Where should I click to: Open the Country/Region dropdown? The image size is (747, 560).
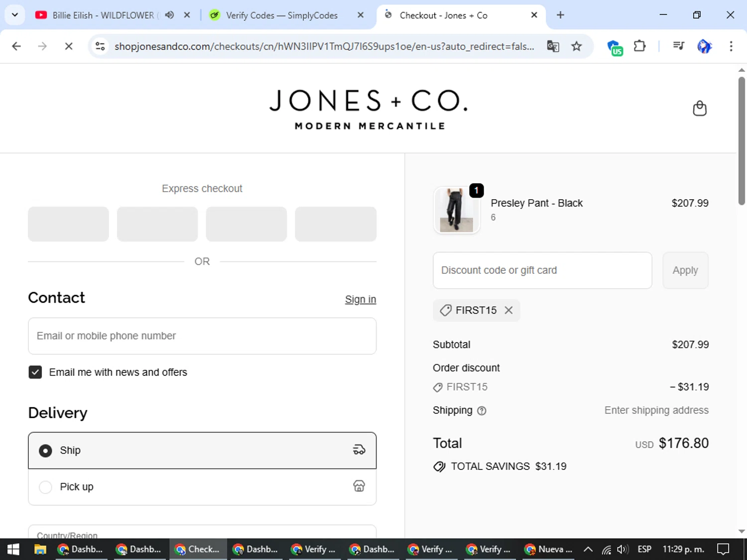[x=202, y=532]
